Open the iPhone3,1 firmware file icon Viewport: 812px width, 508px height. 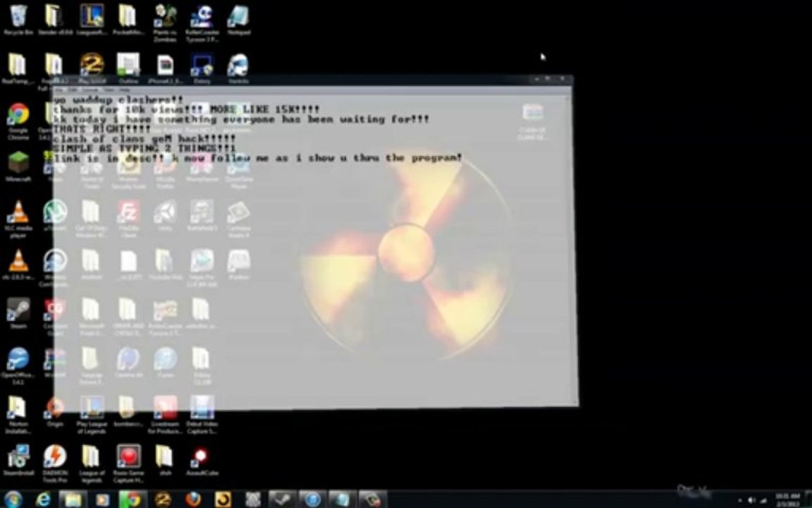[165, 68]
